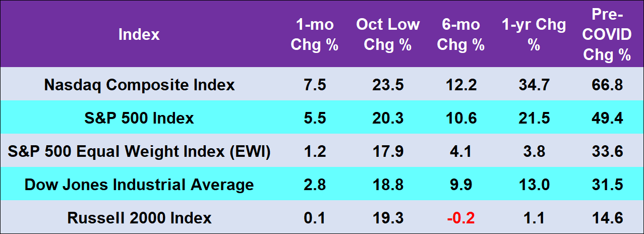This screenshot has height=234, width=644.
Task: Click the Nasdaq Composite Index row label
Action: tap(139, 85)
